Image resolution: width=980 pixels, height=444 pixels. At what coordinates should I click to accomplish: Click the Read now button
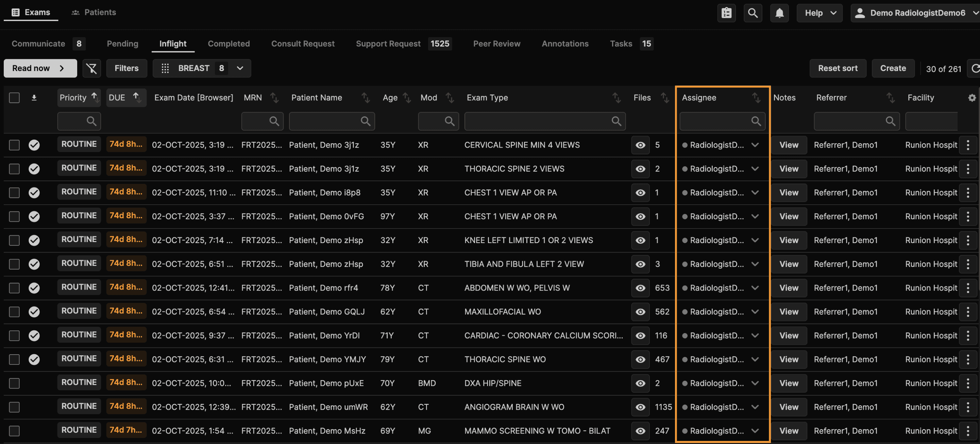tap(40, 68)
